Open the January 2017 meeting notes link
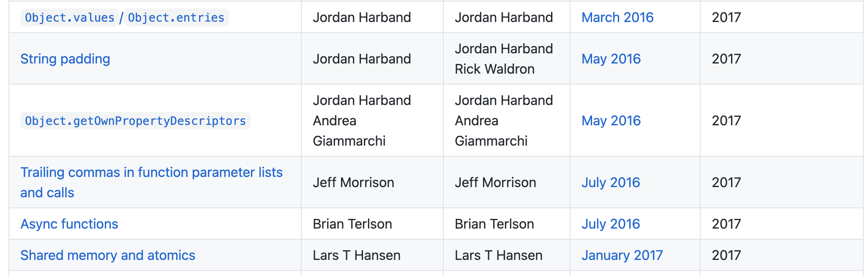Viewport: 868px width, 276px height. point(622,255)
